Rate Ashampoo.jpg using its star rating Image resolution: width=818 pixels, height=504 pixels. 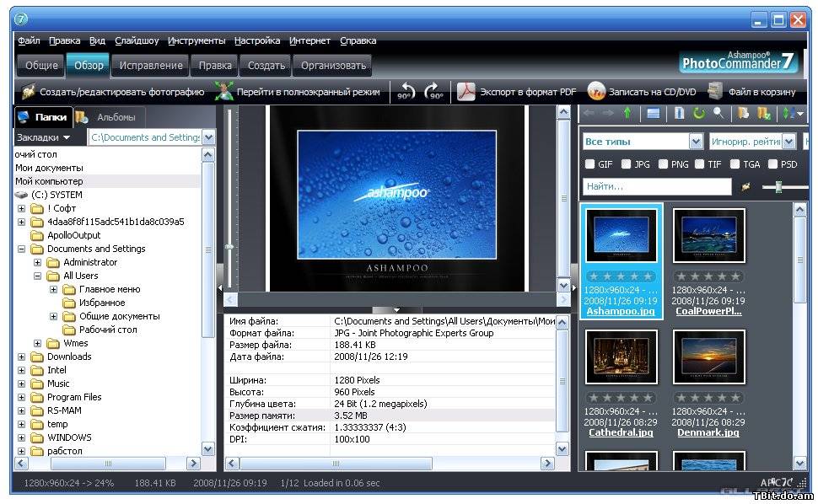621,276
